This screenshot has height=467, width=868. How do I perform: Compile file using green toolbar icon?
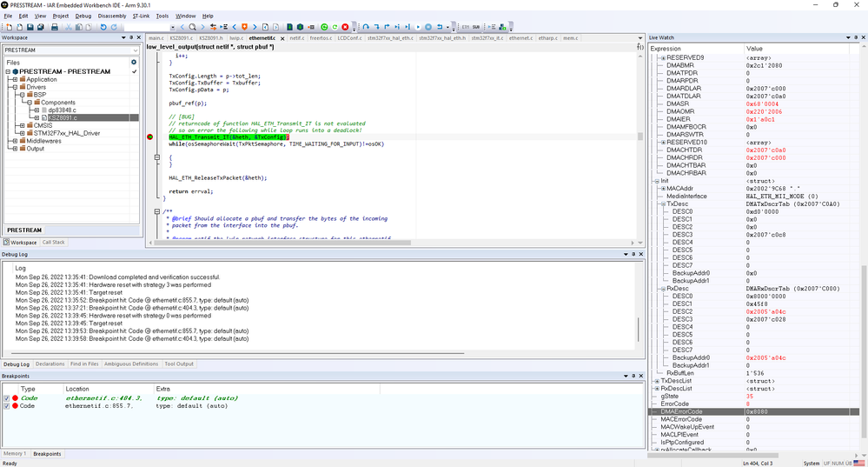coord(289,27)
